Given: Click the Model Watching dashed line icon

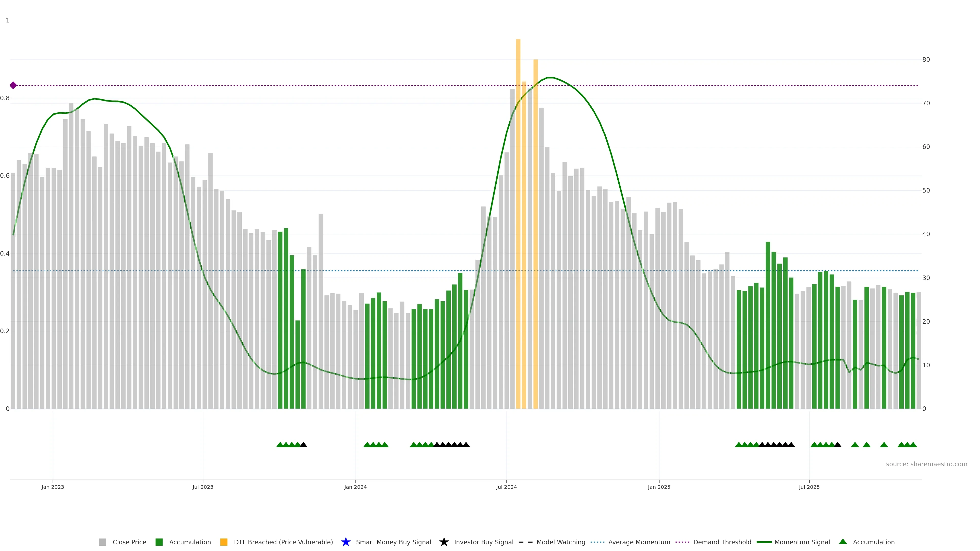Looking at the screenshot, I should tap(525, 542).
